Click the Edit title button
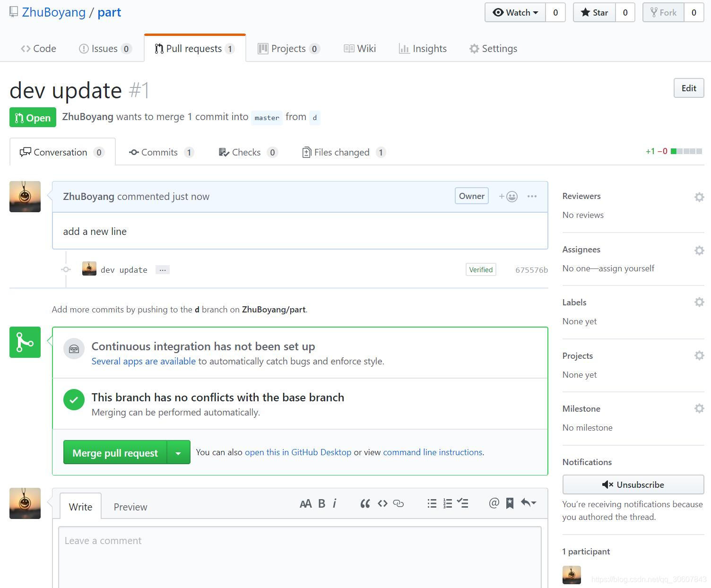 tap(689, 88)
